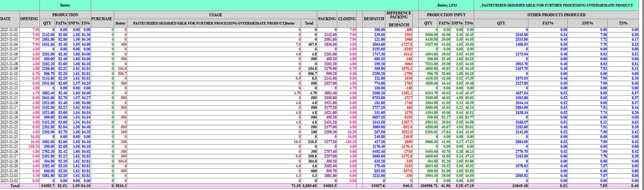Click FAT% header under OTHER PRODUCTS PRODUCED
The height and width of the screenshot is (190, 644).
(x=548, y=22)
